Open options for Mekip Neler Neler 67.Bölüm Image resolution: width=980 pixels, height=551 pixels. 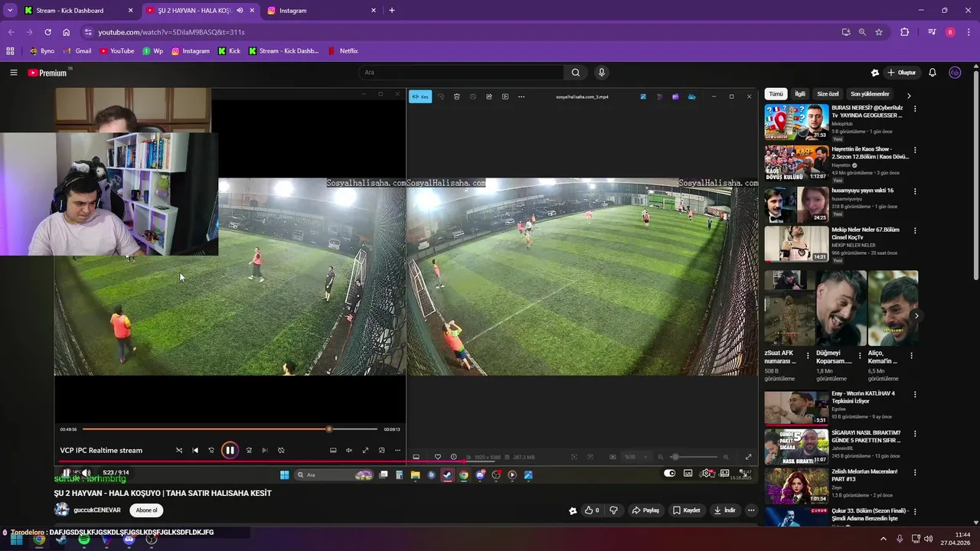915,230
